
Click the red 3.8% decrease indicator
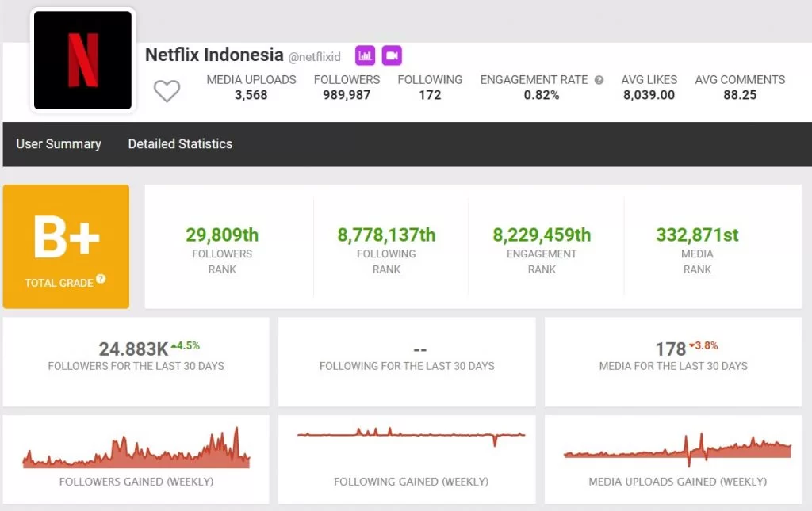(703, 345)
